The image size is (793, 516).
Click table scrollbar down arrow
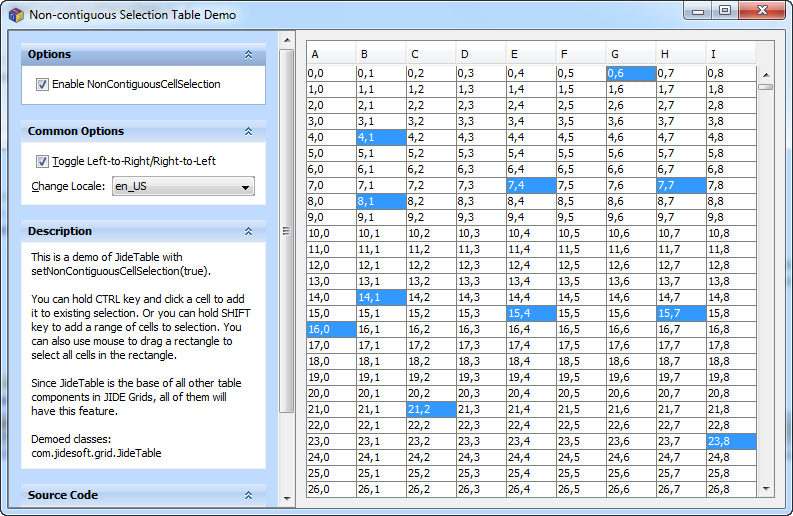[766, 489]
